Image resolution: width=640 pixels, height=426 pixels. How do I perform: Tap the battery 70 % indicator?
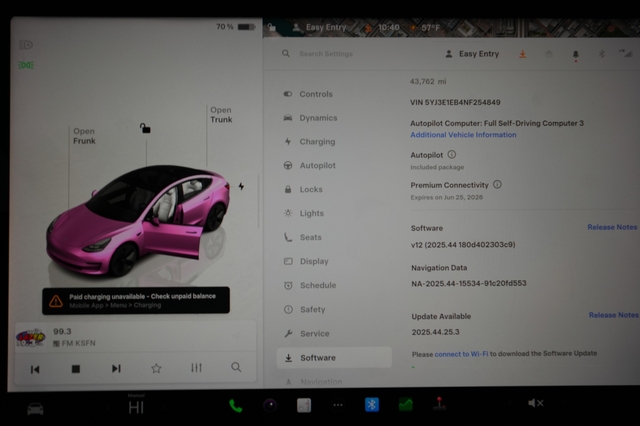(236, 27)
